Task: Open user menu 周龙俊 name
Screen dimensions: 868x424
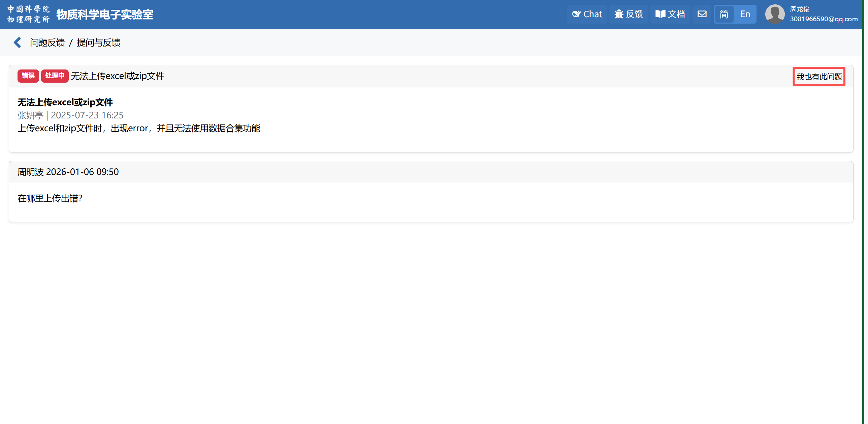Action: 800,9
